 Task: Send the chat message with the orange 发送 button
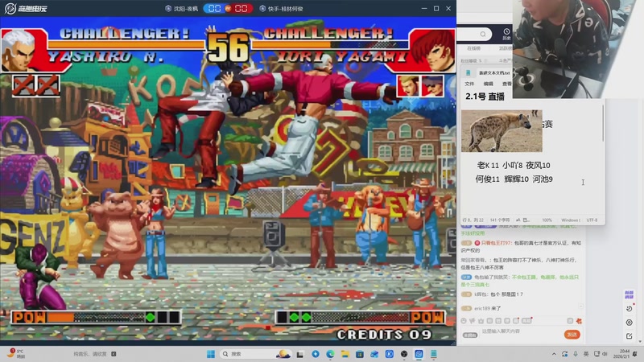572,335
